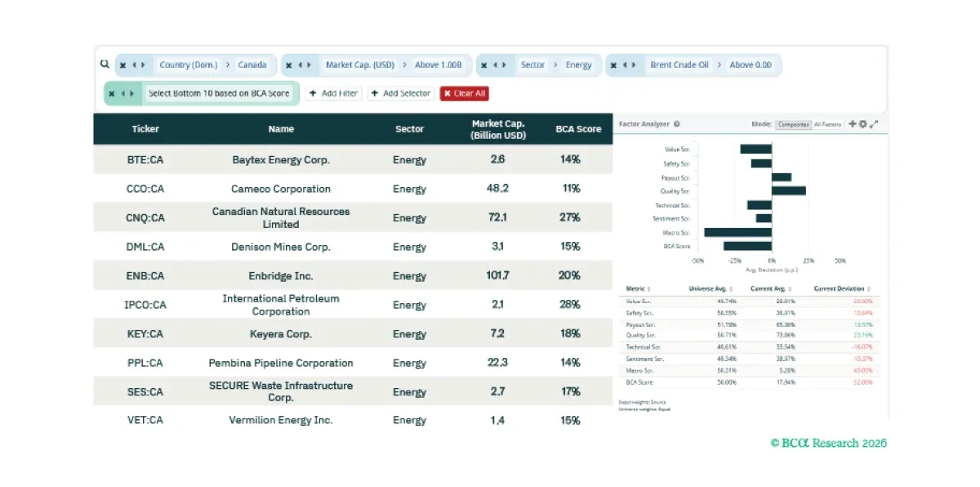Sort the factor table by Current Deviation
980x487 pixels.
coord(842,289)
